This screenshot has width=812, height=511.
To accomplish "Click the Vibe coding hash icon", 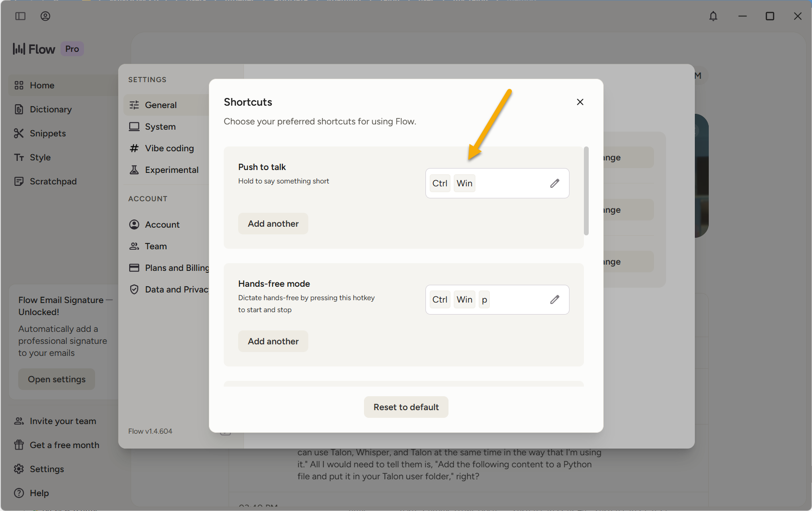I will tap(134, 148).
